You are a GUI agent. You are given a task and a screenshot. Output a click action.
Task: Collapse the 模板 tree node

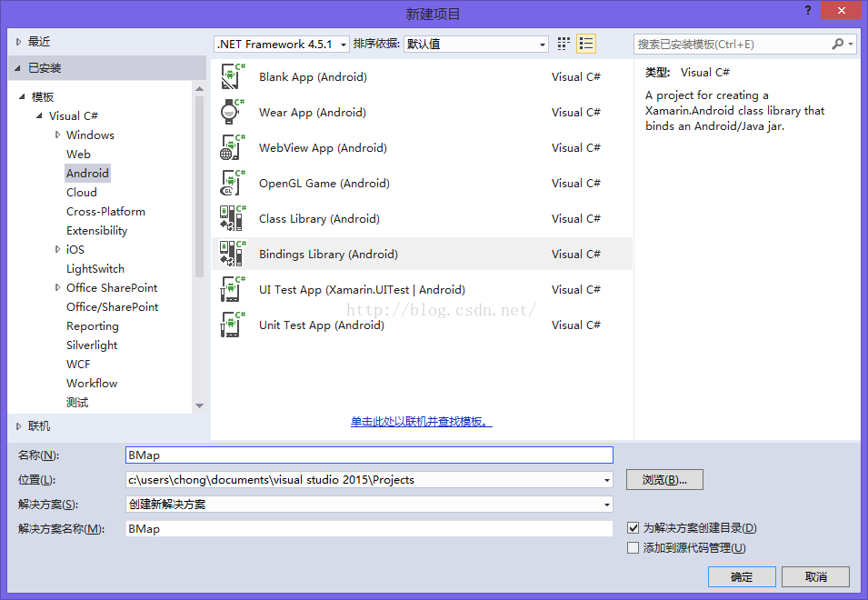(22, 97)
